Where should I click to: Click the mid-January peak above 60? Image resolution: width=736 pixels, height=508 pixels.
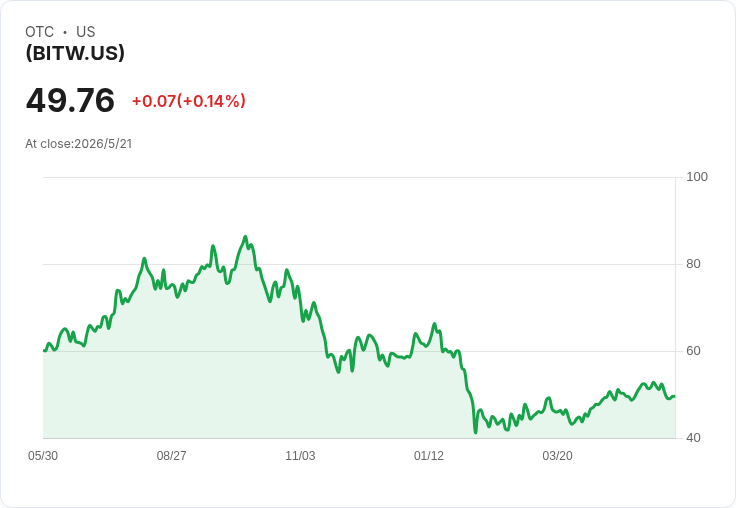click(434, 323)
